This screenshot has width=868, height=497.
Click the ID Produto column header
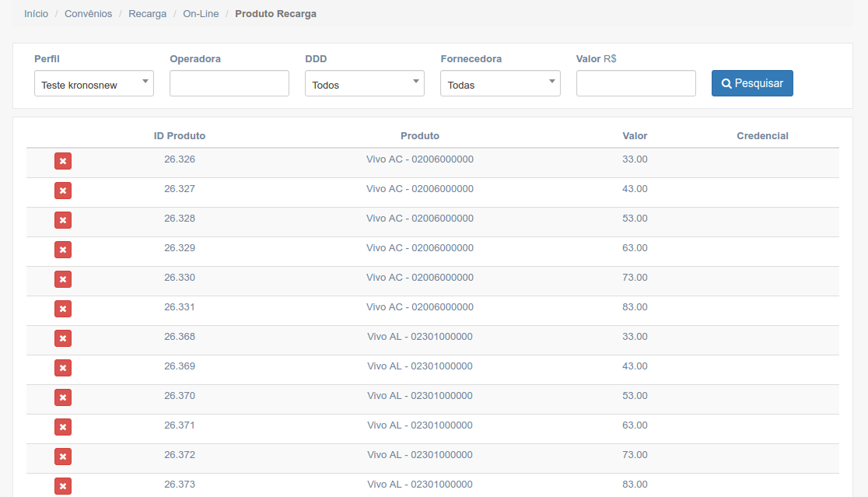tap(180, 136)
